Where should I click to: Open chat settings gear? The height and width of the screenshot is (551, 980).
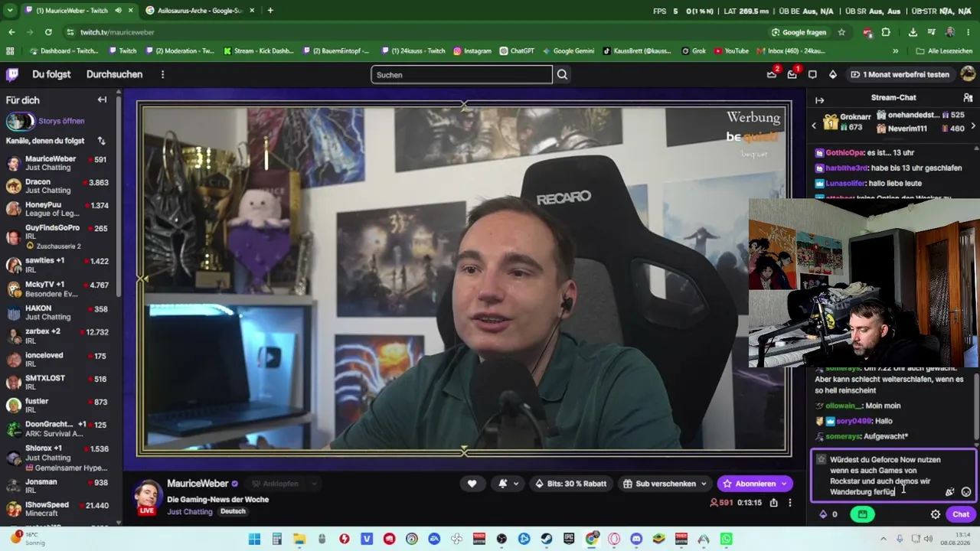coord(936,514)
